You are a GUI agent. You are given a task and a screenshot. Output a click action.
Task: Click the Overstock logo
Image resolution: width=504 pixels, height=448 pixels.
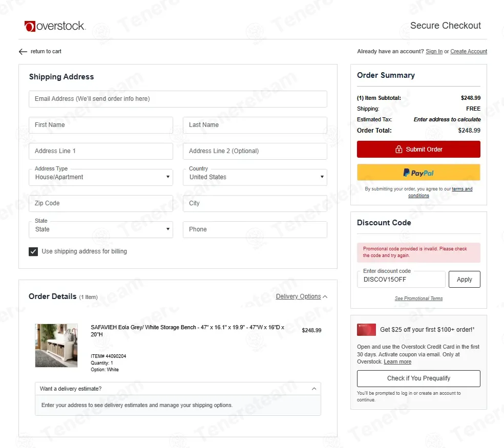click(x=55, y=26)
